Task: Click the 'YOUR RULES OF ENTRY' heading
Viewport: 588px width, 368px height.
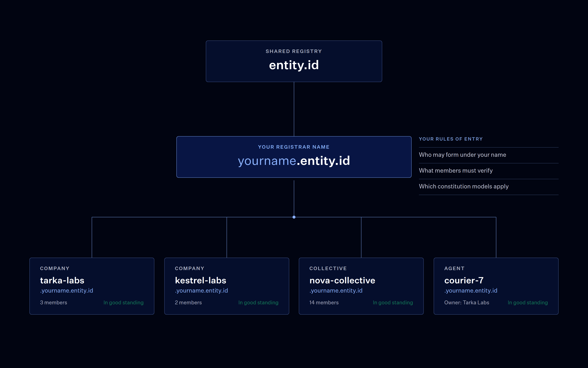Action: point(451,139)
